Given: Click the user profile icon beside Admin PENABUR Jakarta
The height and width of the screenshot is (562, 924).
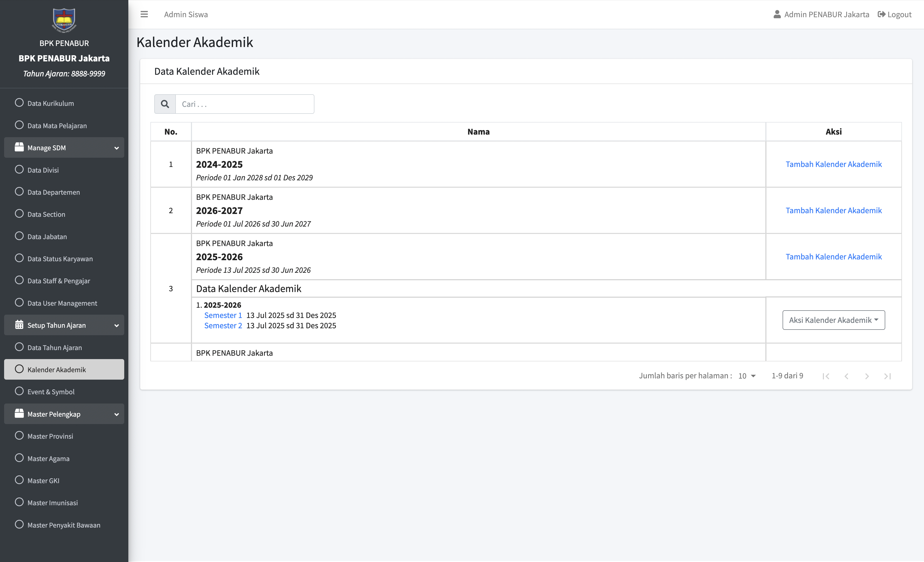Looking at the screenshot, I should point(777,14).
